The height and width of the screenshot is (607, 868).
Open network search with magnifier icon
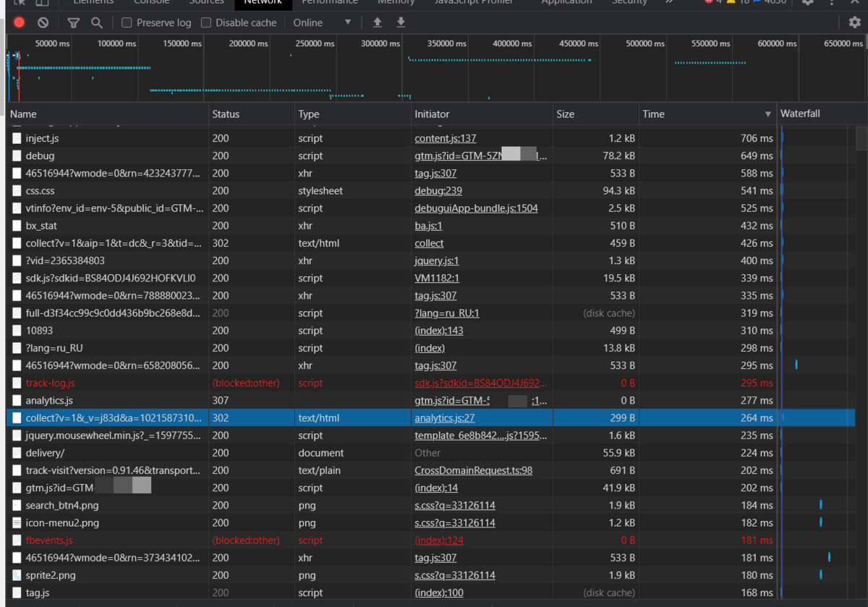(x=97, y=22)
